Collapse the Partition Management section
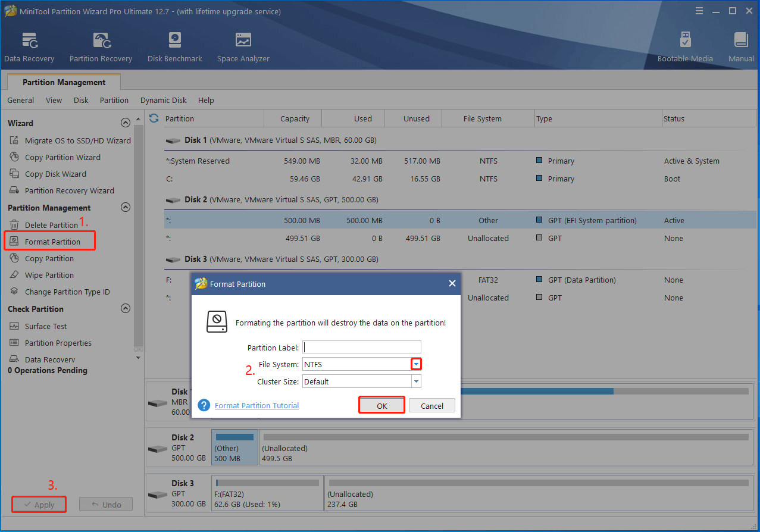This screenshot has width=760, height=532. click(x=125, y=208)
